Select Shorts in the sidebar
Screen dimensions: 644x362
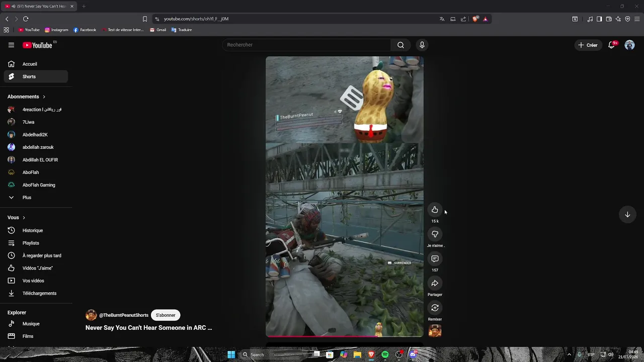click(x=36, y=76)
